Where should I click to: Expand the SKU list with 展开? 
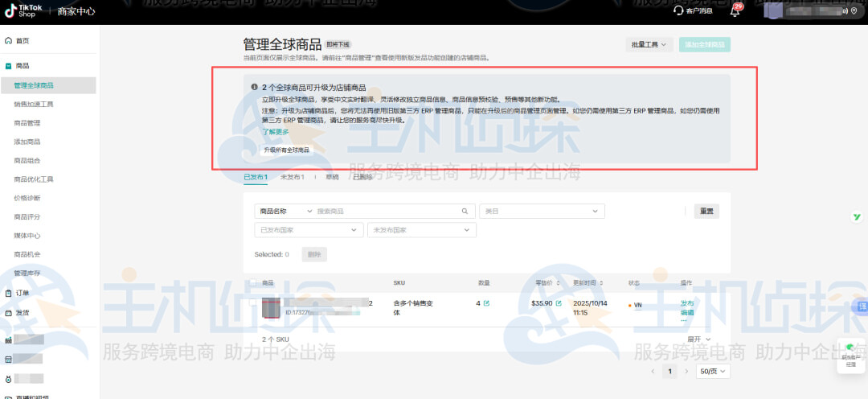click(698, 339)
